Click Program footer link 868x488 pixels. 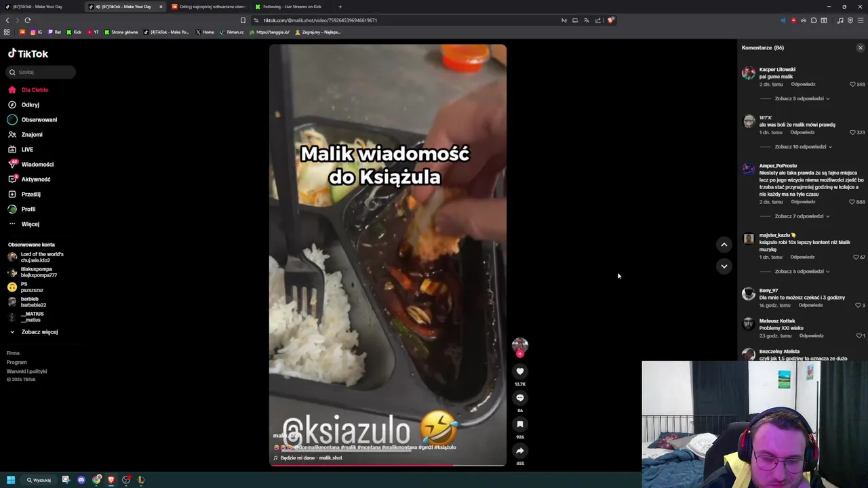(x=16, y=363)
